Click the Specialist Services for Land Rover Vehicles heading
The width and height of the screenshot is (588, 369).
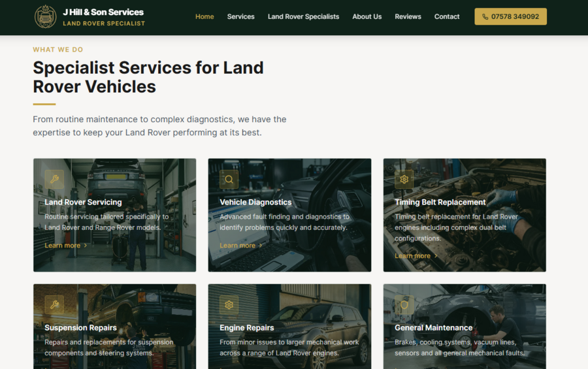[x=148, y=77]
